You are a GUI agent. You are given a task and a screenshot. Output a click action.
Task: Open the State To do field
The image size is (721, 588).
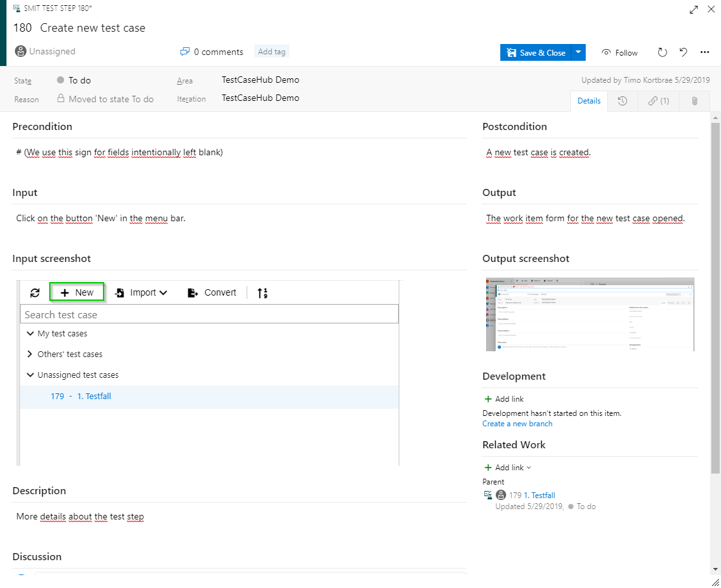[80, 80]
